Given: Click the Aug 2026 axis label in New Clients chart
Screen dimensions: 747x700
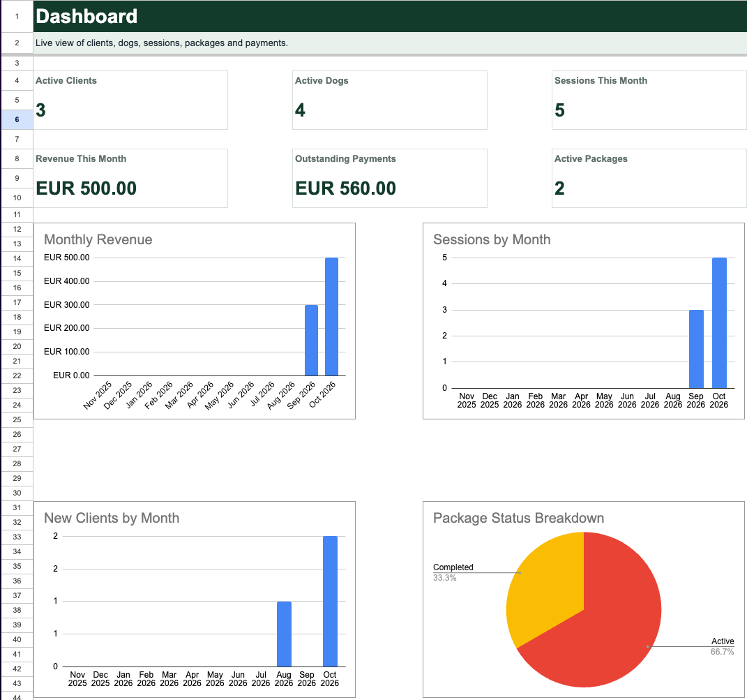Looking at the screenshot, I should [x=284, y=678].
